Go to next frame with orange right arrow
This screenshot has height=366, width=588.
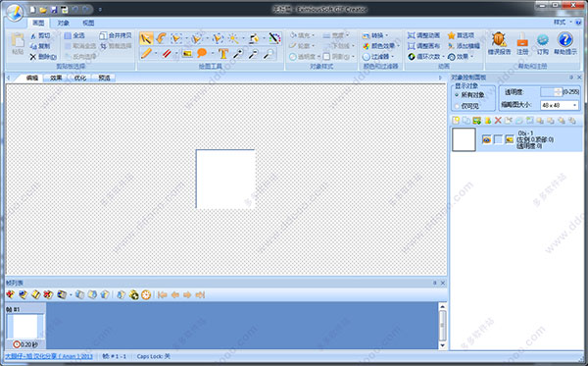(x=187, y=295)
